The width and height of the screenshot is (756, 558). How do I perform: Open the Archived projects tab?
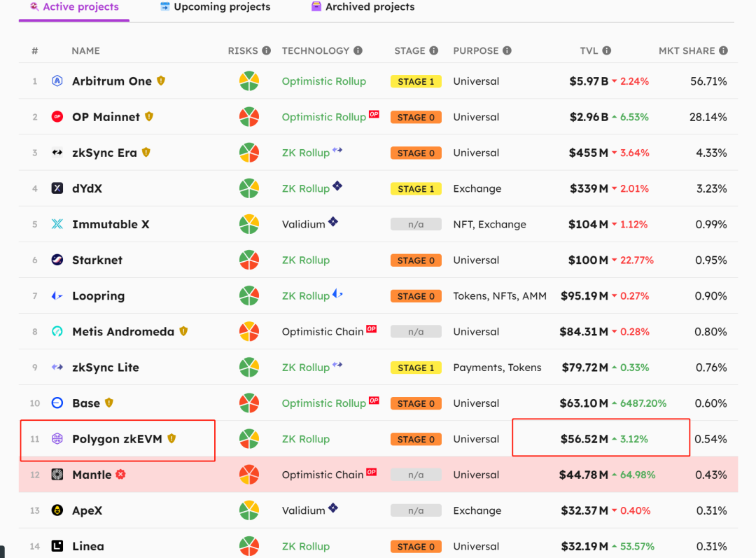tap(363, 7)
